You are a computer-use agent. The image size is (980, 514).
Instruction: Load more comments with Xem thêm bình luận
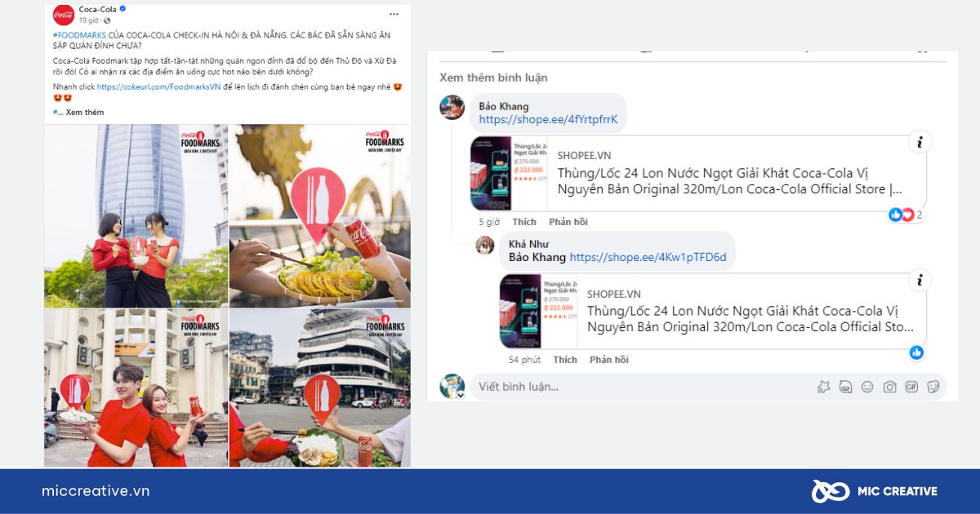click(493, 78)
